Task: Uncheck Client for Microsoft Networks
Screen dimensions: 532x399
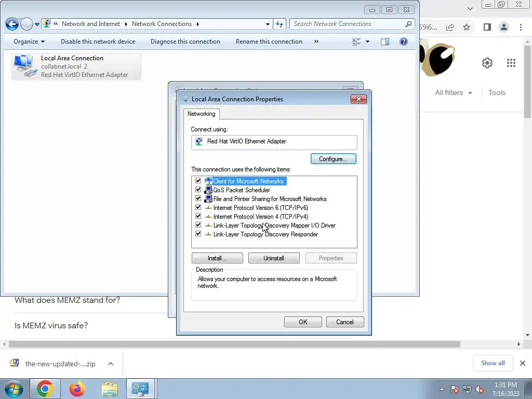Action: [198, 181]
